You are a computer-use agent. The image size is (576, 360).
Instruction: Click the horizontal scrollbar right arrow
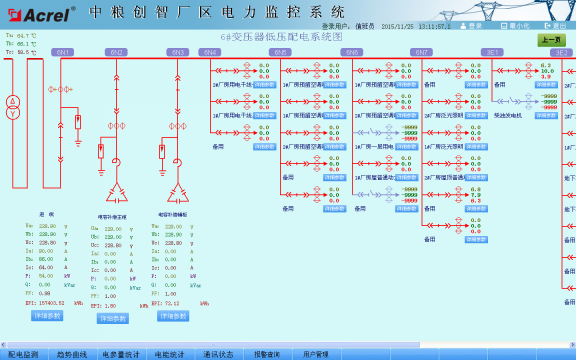(x=573, y=345)
